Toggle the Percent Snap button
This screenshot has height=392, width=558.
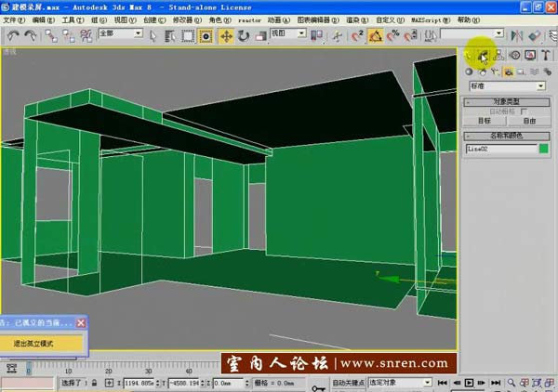(x=393, y=36)
